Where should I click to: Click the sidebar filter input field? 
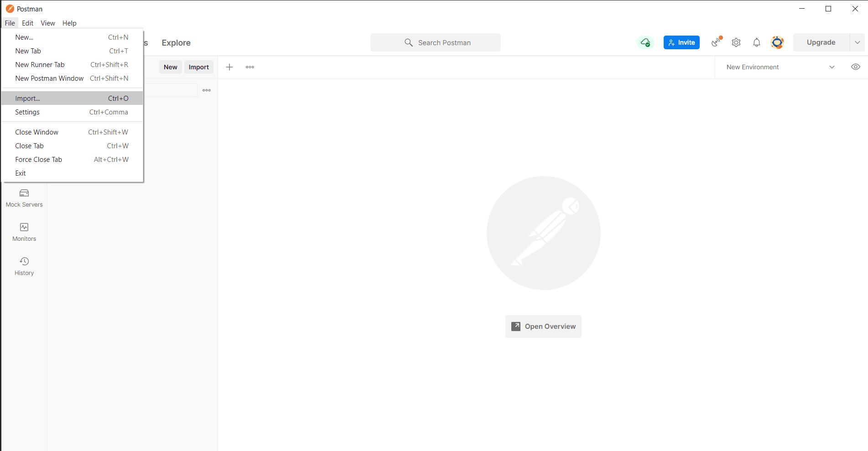pos(171,90)
